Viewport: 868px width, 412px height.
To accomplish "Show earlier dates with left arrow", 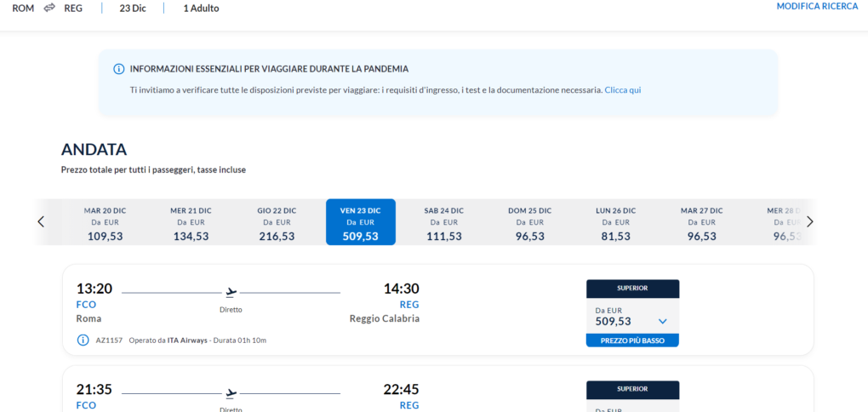I will (41, 221).
